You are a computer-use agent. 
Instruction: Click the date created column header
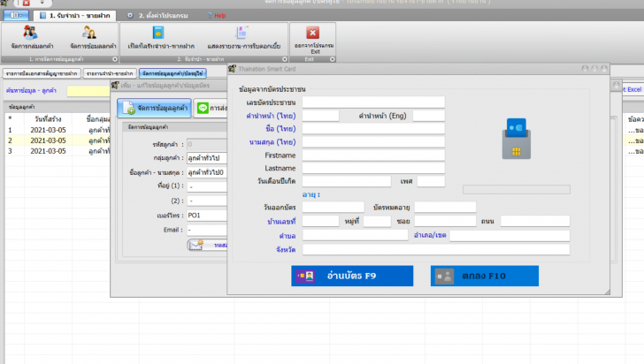[48, 119]
